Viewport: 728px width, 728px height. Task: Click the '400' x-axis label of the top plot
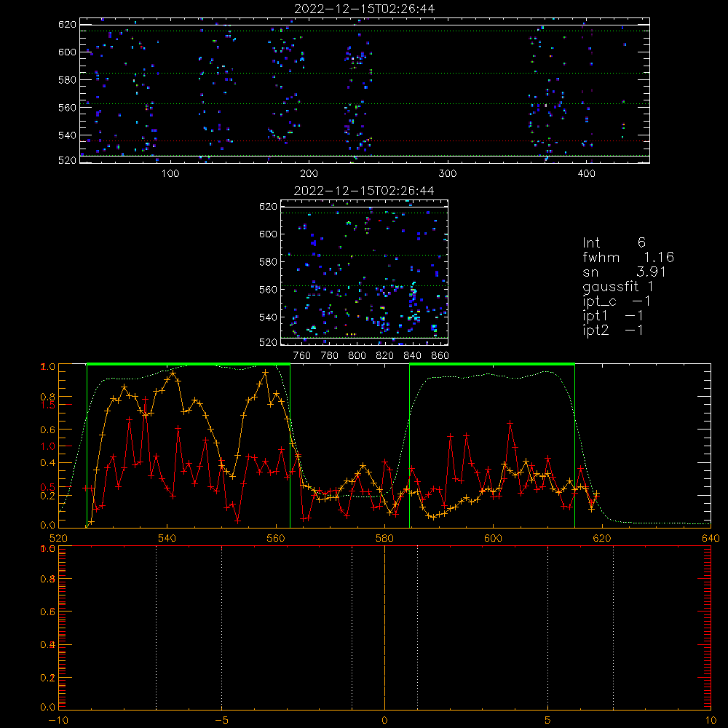(x=586, y=174)
